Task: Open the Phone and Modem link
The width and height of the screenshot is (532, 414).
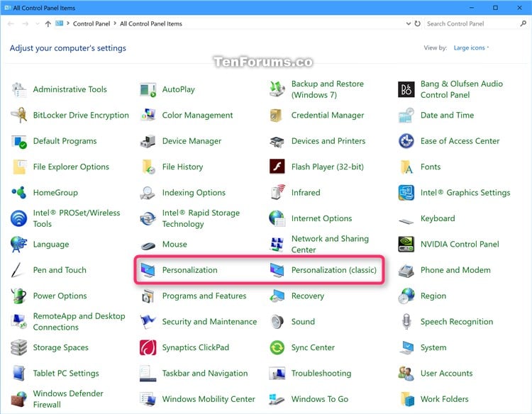Action: coord(455,270)
